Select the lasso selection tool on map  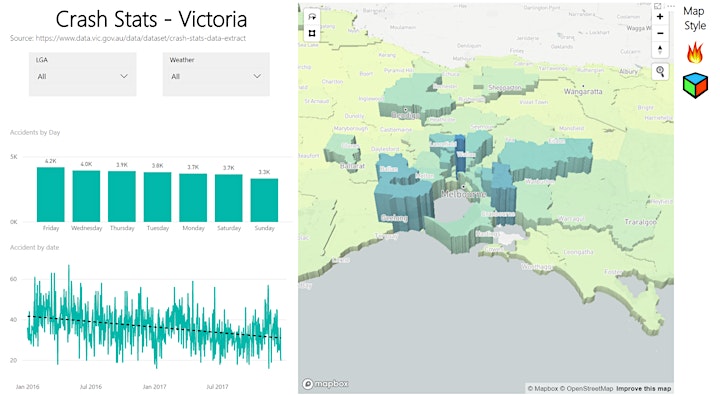[312, 17]
